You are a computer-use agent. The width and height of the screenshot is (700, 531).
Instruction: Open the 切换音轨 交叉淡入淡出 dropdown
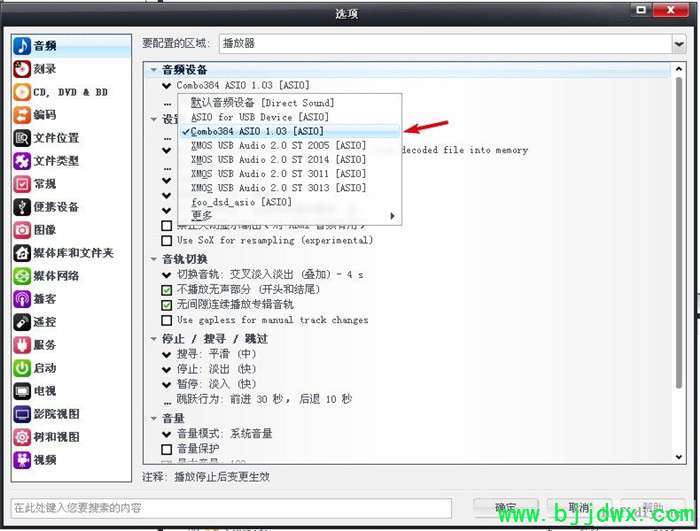pos(167,275)
